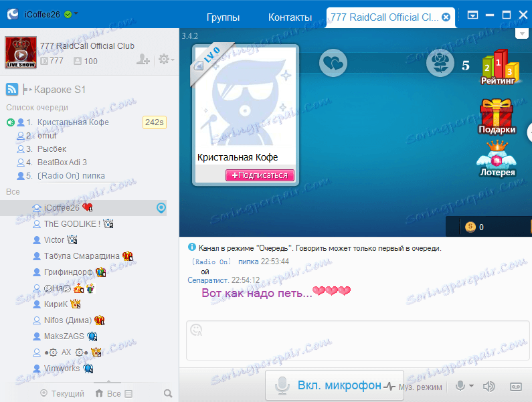
Task: Click sender name пипка in chat
Action: [x=248, y=262]
